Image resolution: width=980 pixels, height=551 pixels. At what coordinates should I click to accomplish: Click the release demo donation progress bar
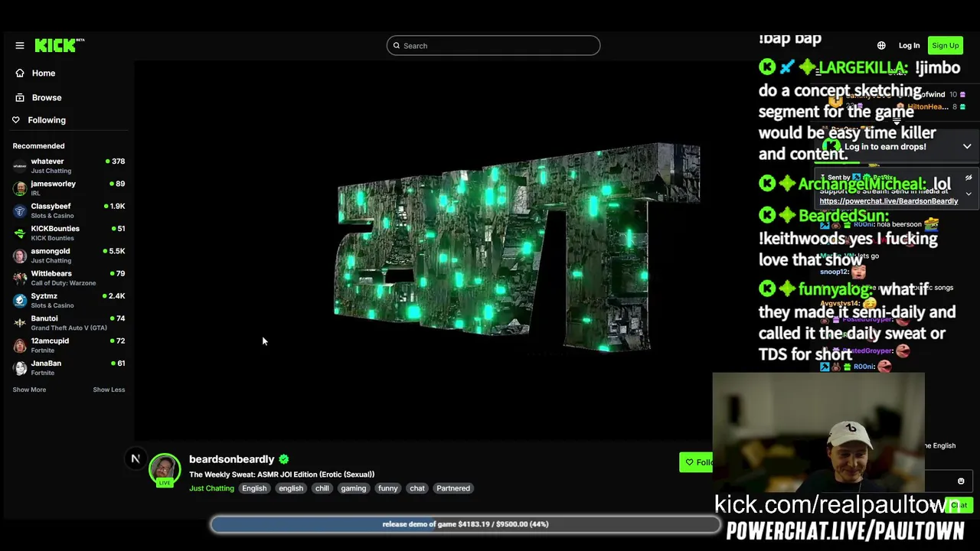pos(465,524)
